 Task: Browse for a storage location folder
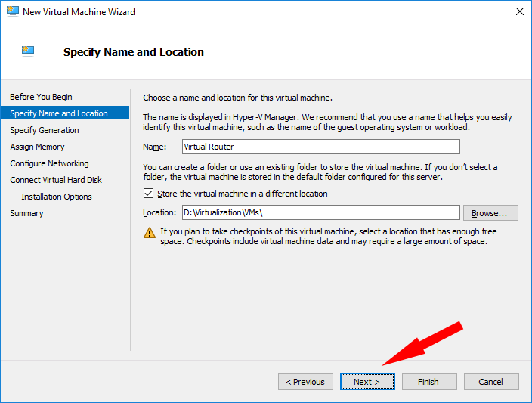click(x=490, y=213)
